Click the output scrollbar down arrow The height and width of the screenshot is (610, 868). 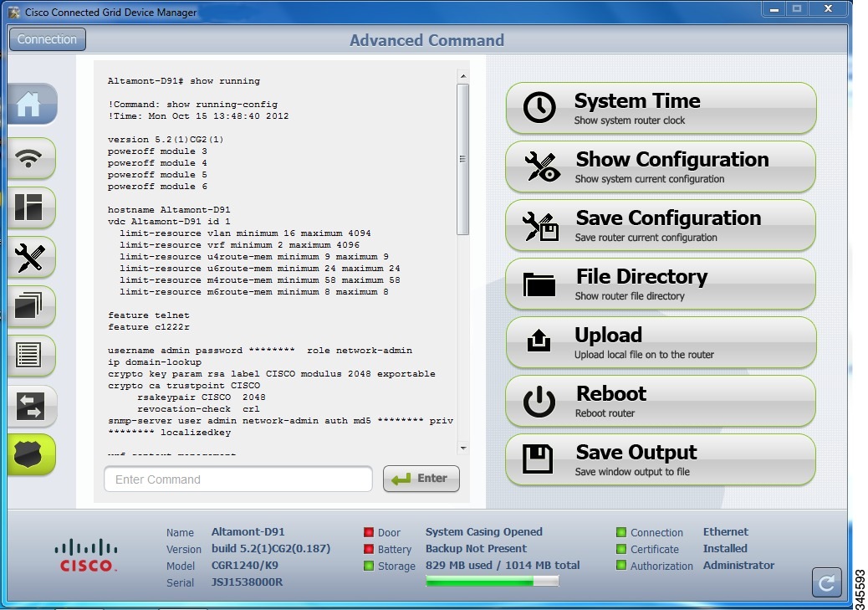pos(463,448)
